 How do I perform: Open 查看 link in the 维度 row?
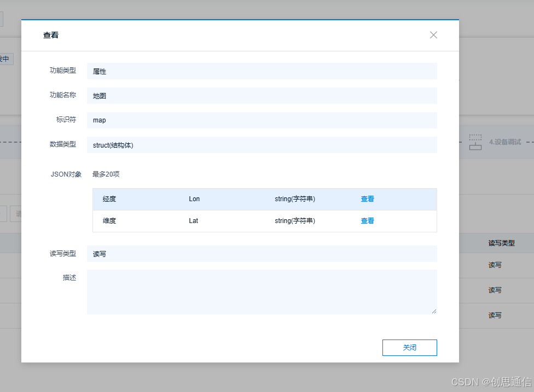click(367, 221)
